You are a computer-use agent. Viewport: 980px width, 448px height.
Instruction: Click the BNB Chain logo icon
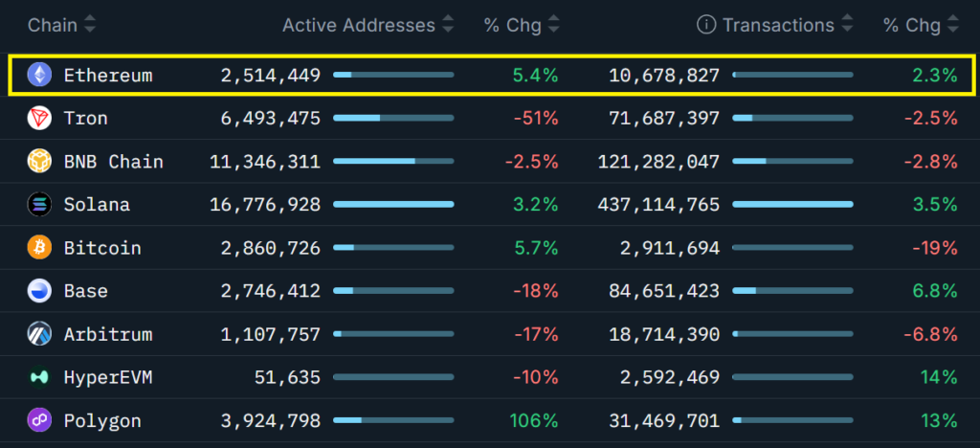pyautogui.click(x=39, y=162)
